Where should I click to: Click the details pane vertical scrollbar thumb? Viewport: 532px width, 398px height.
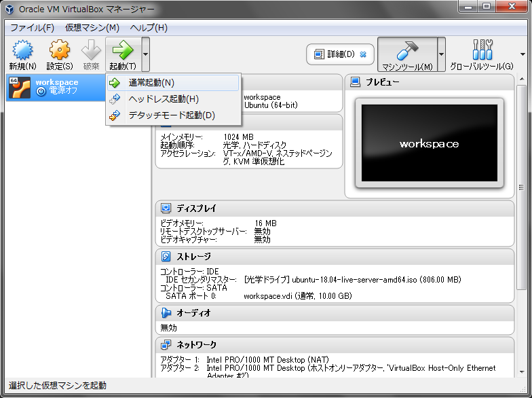521,187
